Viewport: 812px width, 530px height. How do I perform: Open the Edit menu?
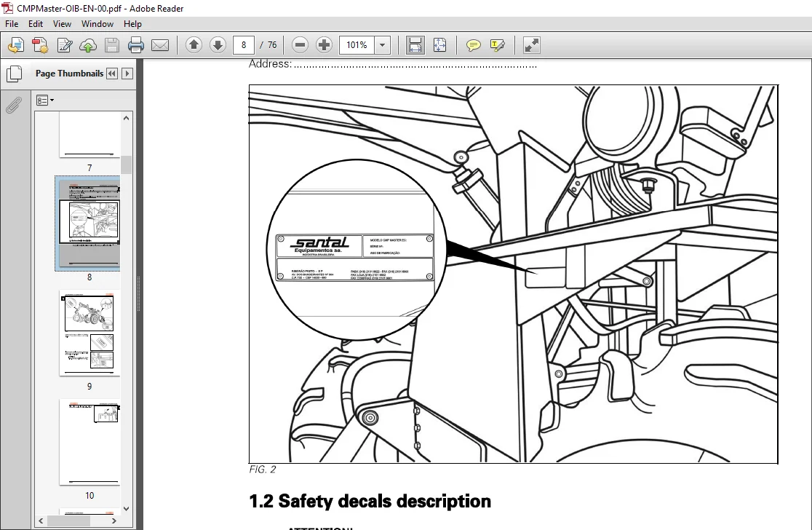coord(35,24)
